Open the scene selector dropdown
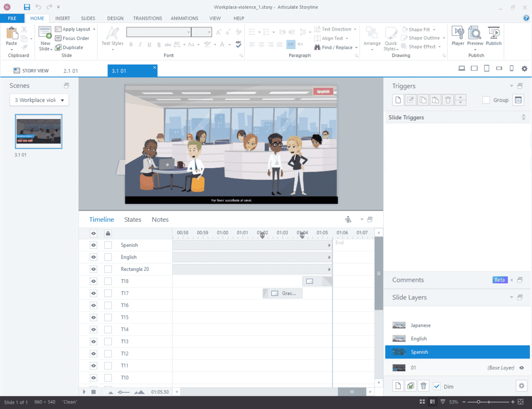 (x=39, y=100)
